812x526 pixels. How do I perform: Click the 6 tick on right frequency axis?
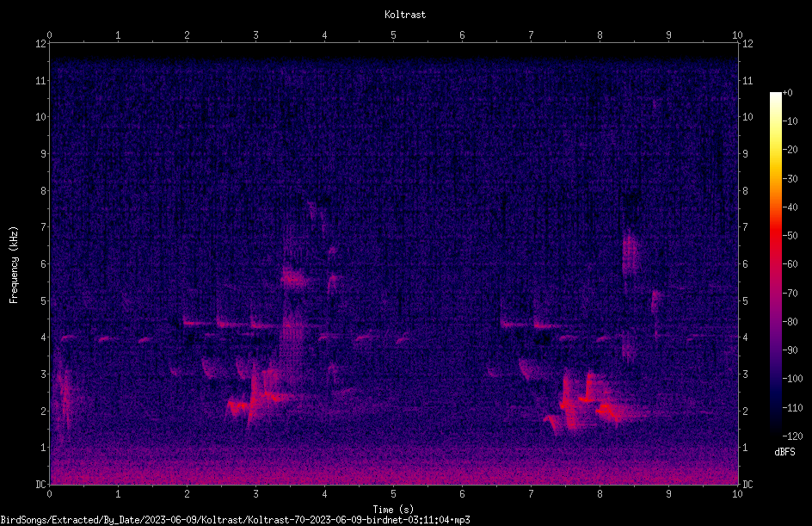(745, 263)
